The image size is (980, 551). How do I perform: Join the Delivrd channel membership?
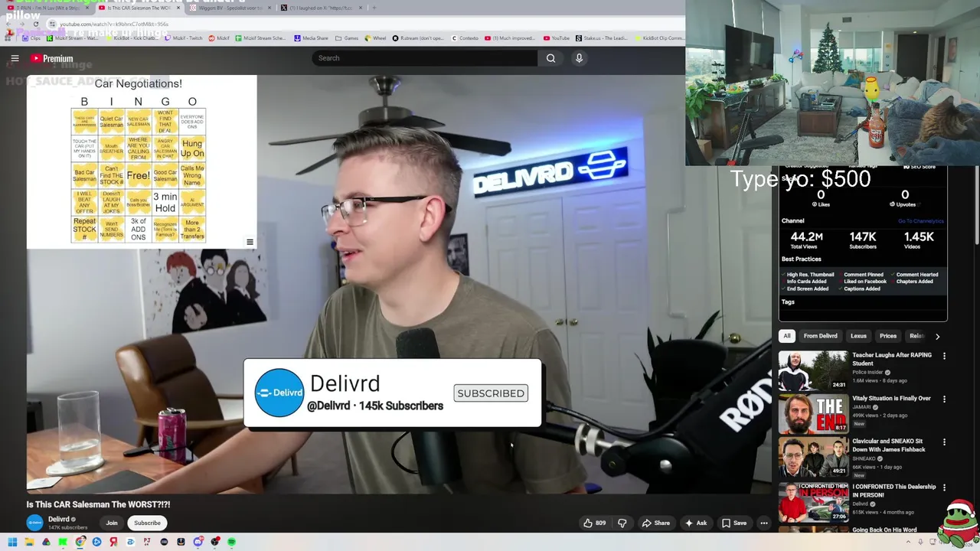[x=112, y=523]
